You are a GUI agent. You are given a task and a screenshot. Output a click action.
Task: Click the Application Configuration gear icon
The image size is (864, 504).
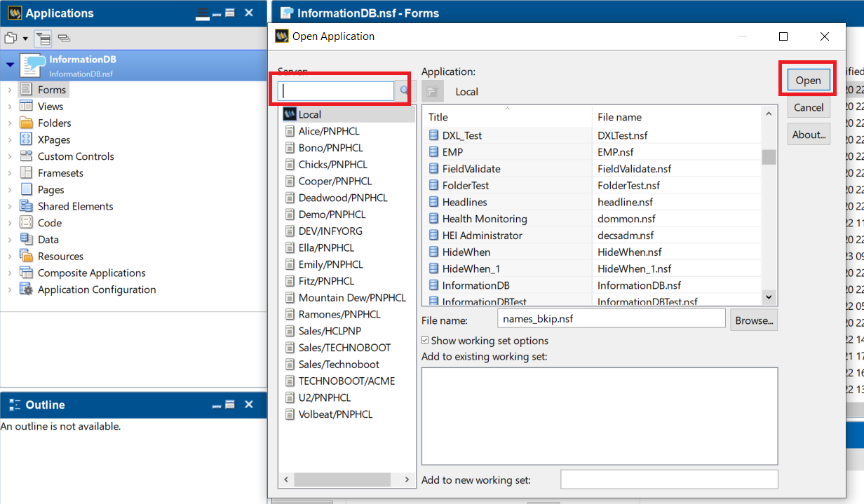(x=26, y=290)
